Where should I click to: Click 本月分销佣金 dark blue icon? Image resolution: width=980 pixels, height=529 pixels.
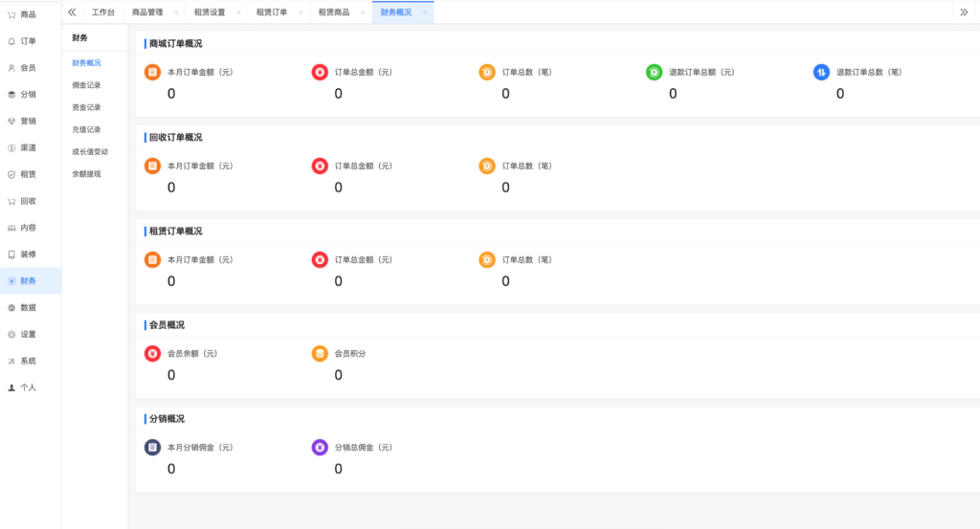152,447
